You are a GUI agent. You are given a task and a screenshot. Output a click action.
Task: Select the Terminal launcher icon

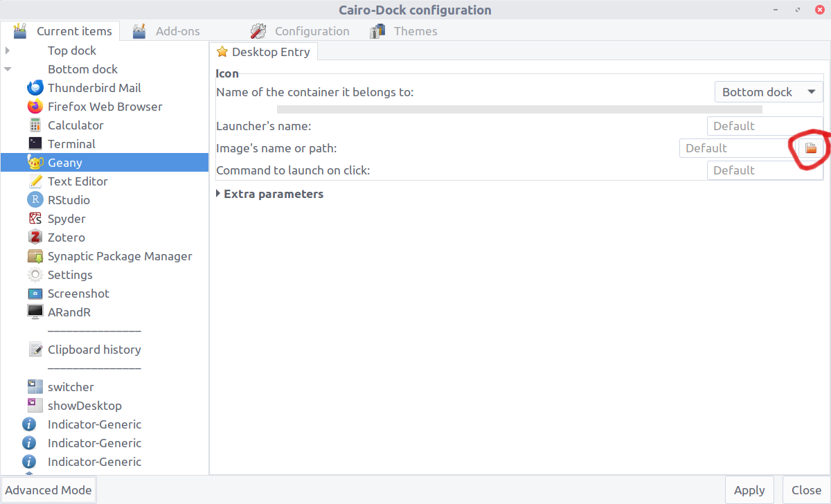click(35, 143)
